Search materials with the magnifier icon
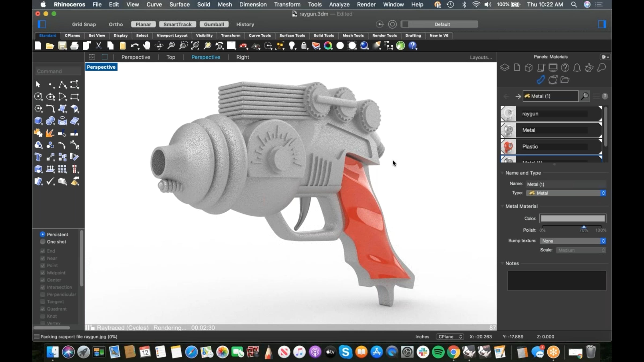Screen dimensions: 644x362 point(585,96)
